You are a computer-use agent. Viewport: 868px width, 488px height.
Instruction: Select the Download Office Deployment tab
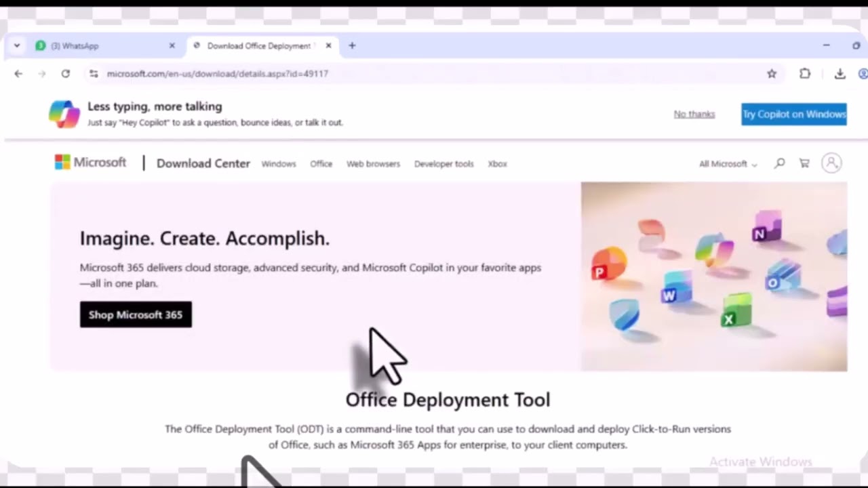point(262,45)
